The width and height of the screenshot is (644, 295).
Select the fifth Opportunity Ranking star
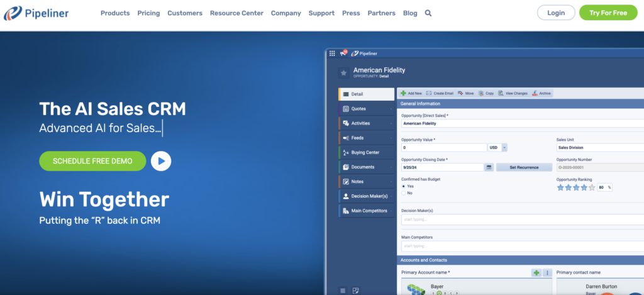pyautogui.click(x=592, y=187)
